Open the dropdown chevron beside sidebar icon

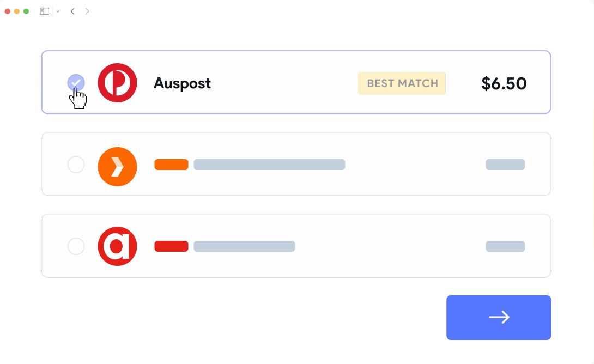tap(58, 11)
